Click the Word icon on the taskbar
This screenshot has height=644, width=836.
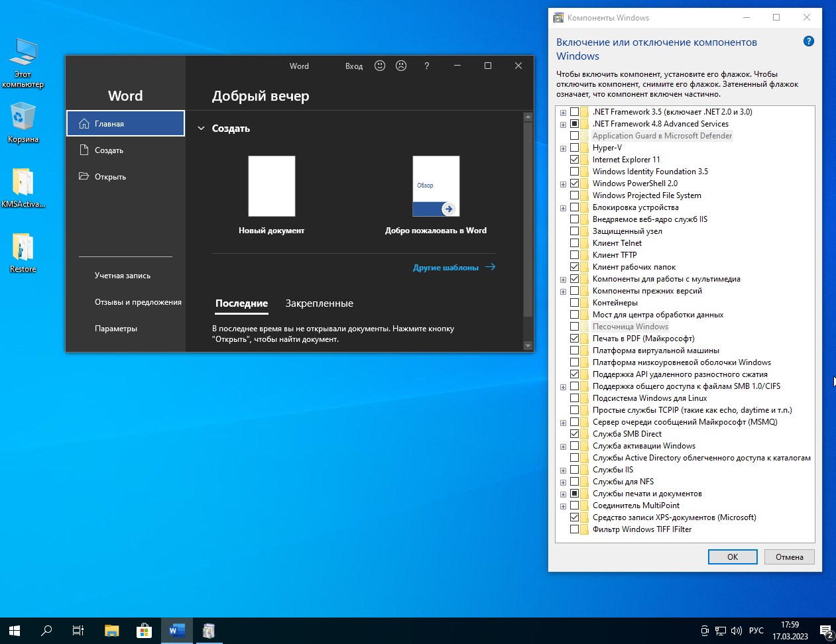coord(176,630)
